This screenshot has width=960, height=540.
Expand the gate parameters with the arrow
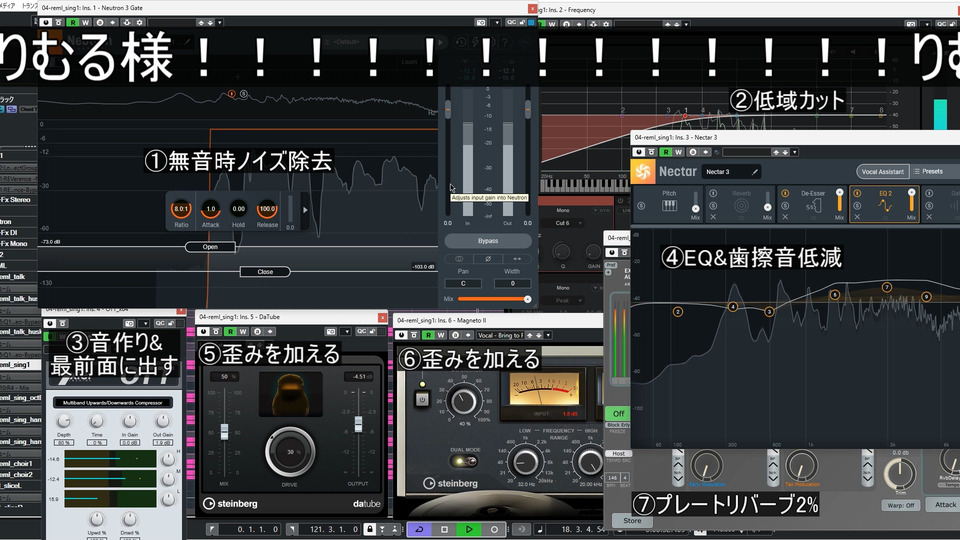pyautogui.click(x=306, y=210)
